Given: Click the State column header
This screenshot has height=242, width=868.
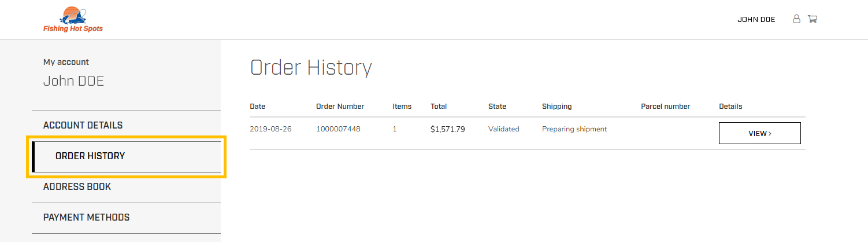Looking at the screenshot, I should coord(497,107).
